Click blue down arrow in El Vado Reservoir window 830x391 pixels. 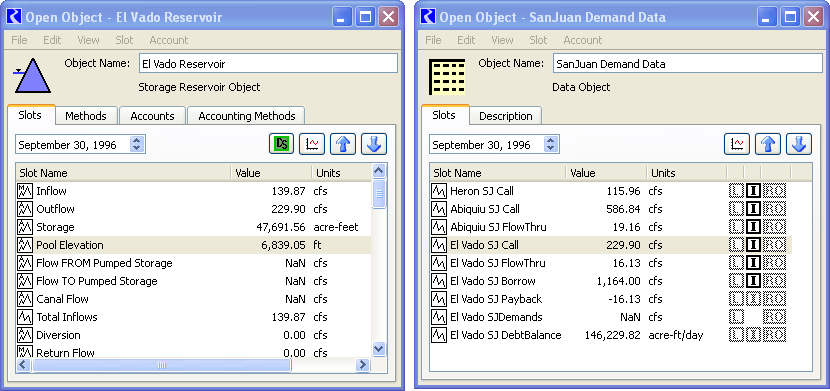374,144
